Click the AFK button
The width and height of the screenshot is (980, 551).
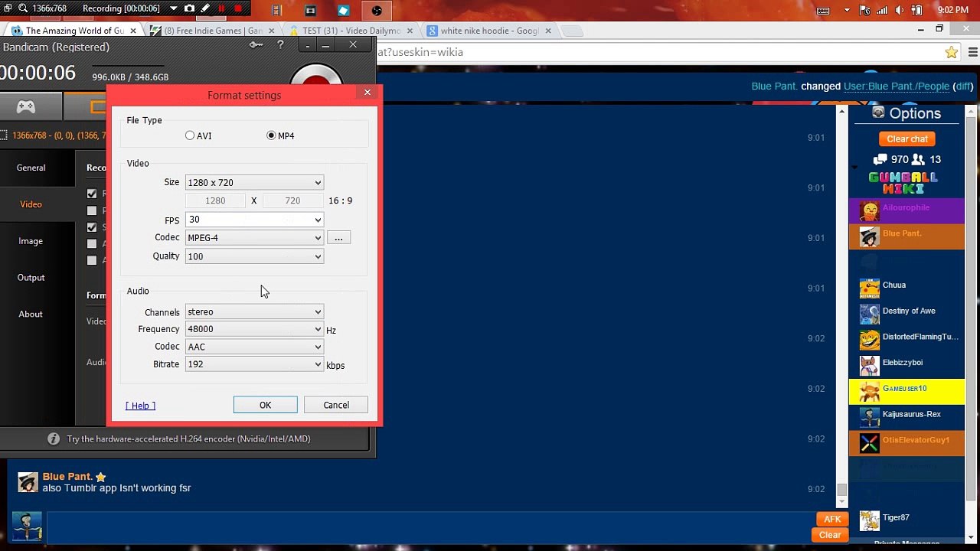click(x=832, y=519)
